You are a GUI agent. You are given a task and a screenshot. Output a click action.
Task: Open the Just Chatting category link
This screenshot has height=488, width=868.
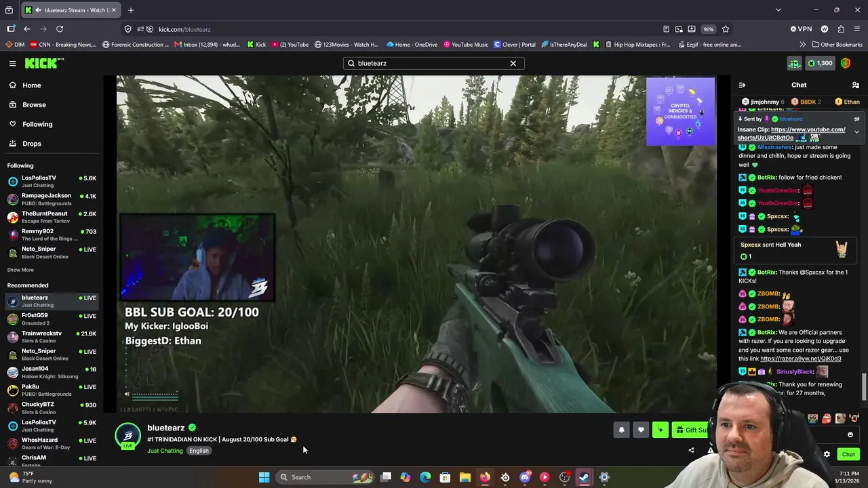165,451
